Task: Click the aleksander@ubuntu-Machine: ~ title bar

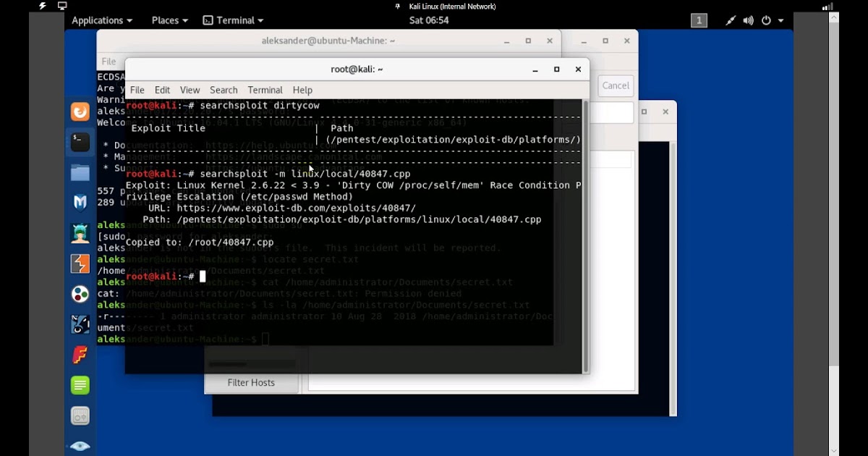Action: 328,41
